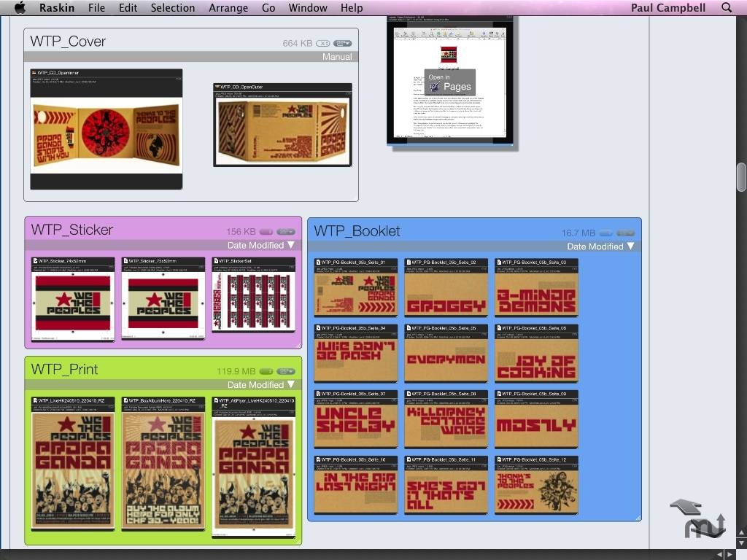
Task: Open the Raskin application menu
Action: 57,7
